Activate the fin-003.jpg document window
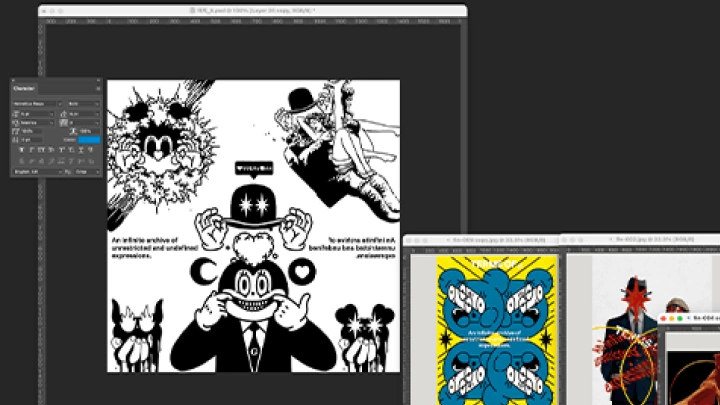This screenshot has width=720, height=405. tap(639, 240)
